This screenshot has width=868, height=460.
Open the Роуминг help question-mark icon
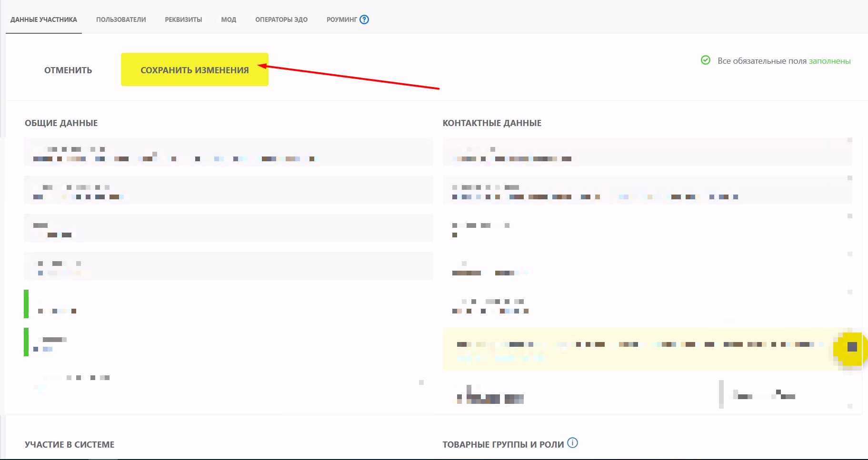(364, 20)
